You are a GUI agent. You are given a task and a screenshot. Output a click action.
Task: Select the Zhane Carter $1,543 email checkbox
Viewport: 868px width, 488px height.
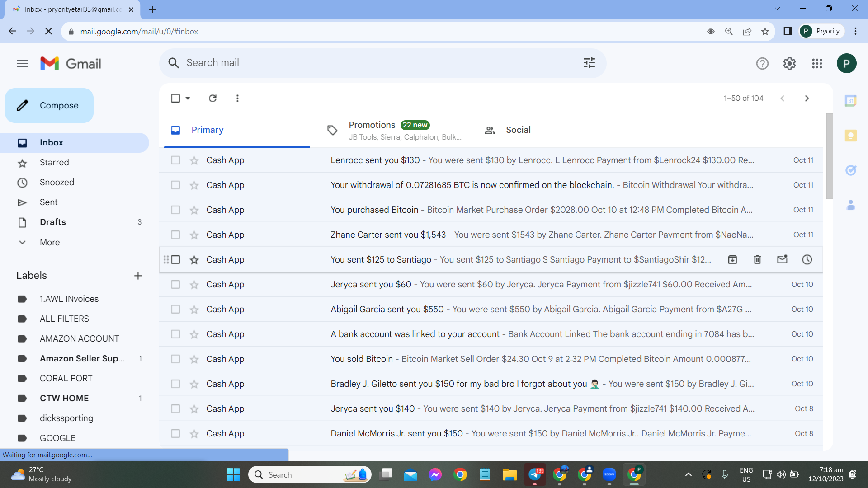175,235
